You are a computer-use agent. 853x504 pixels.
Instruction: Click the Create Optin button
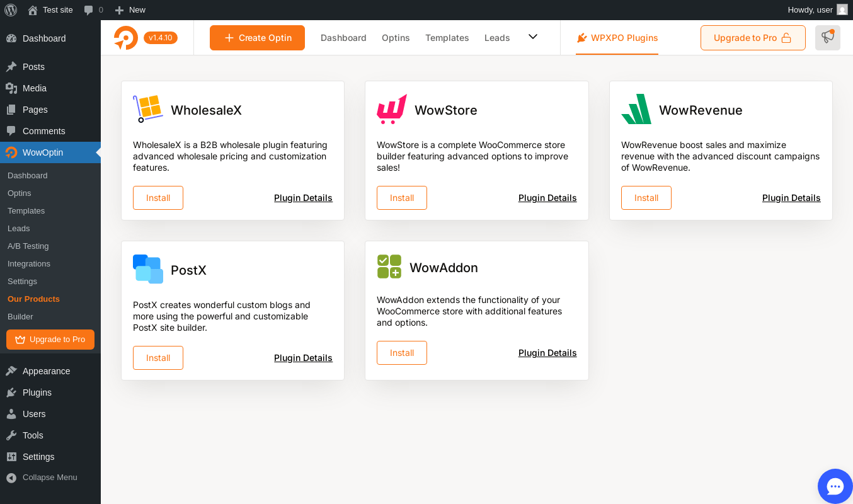tap(257, 38)
